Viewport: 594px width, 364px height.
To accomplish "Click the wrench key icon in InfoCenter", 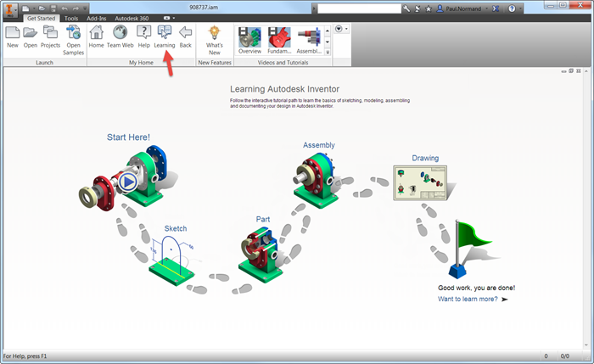I will [x=406, y=8].
